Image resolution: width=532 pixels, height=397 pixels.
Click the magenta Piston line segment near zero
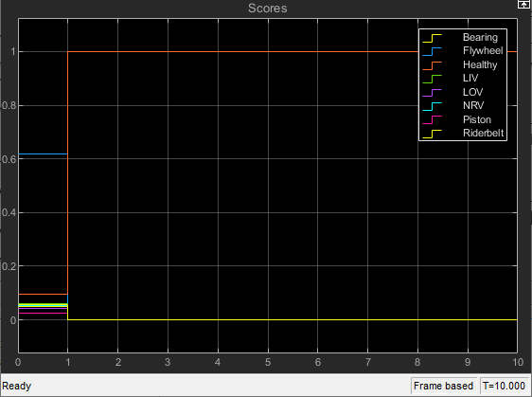click(x=43, y=313)
